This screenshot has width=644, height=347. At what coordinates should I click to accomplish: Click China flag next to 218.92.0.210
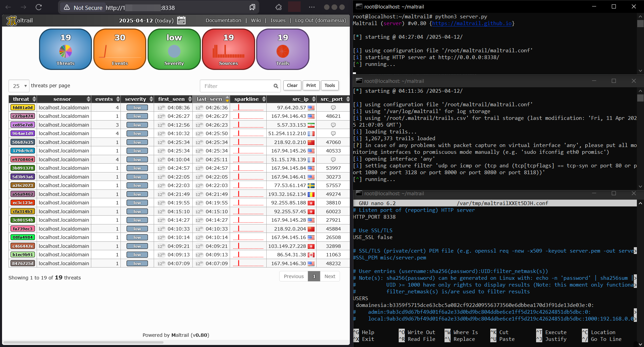tap(311, 142)
